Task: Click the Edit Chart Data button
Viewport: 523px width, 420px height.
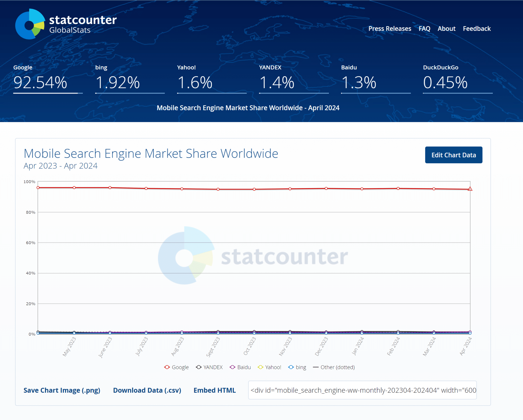Action: [x=454, y=155]
